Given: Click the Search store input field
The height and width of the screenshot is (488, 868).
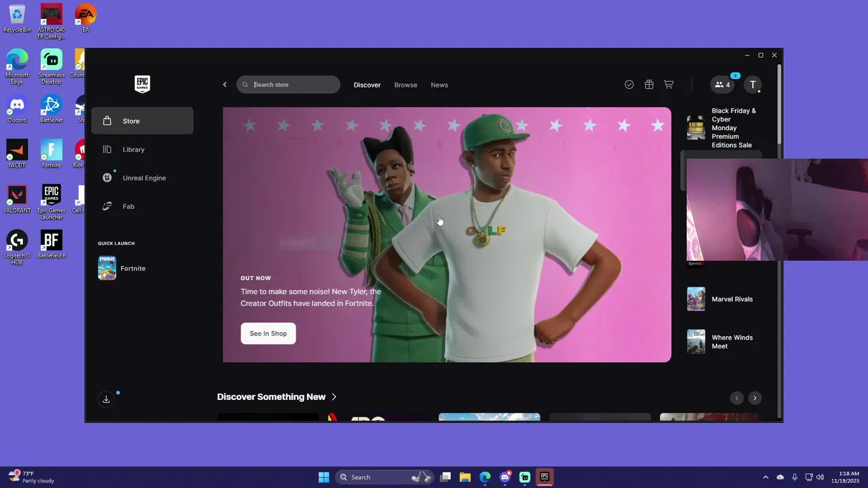Looking at the screenshot, I should pyautogui.click(x=288, y=85).
